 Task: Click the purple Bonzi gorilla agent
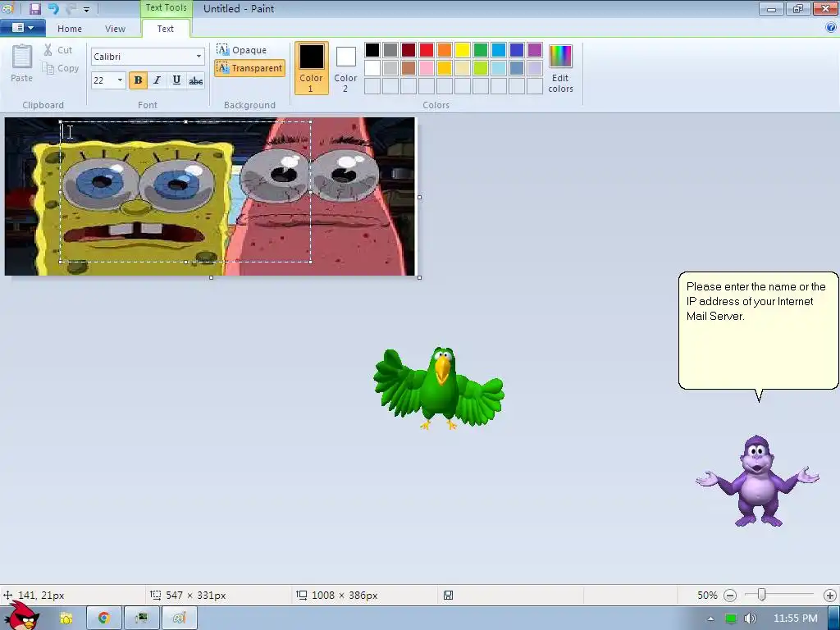[757, 481]
